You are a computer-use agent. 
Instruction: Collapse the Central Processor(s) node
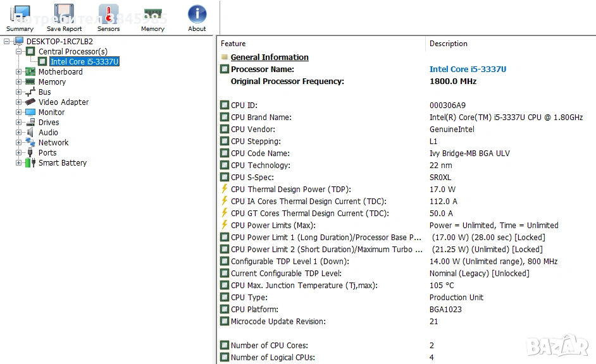[19, 52]
